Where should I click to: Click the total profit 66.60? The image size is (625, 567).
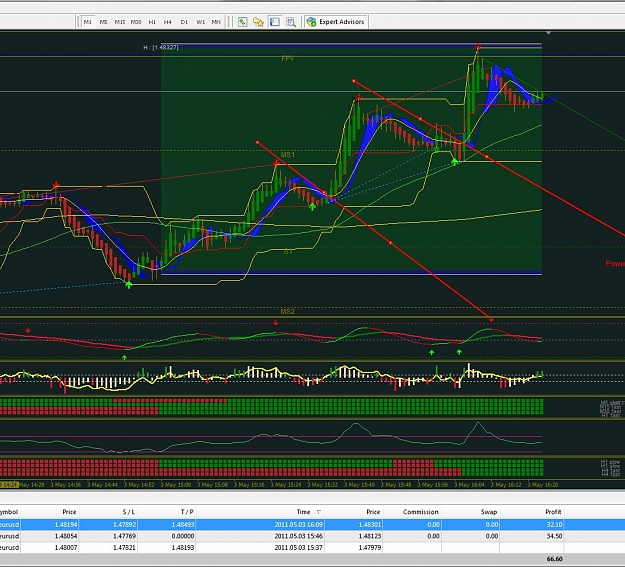(554, 559)
